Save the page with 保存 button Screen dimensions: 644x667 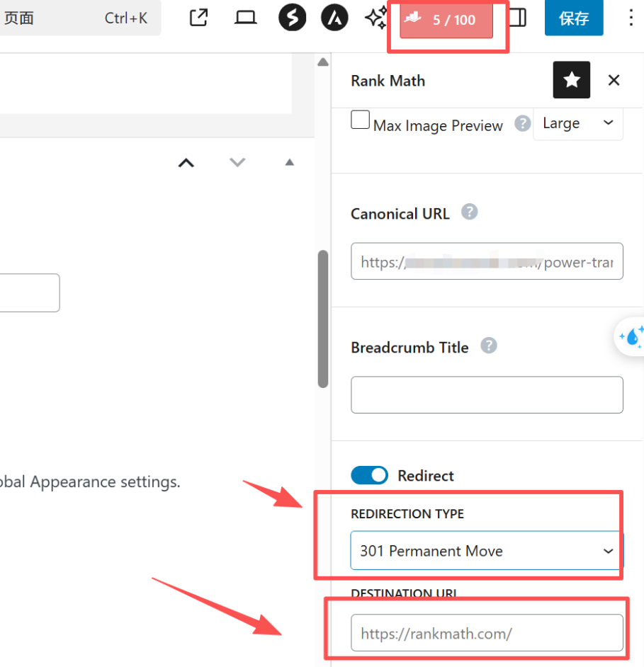point(574,18)
